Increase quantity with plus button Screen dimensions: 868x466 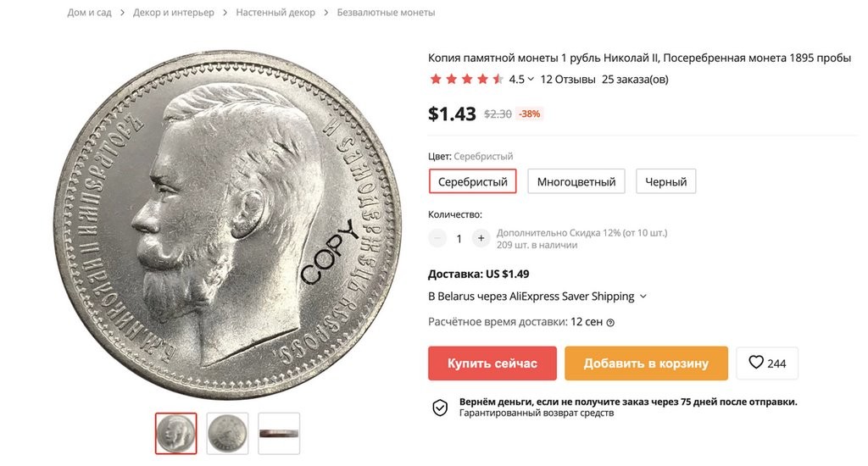481,239
